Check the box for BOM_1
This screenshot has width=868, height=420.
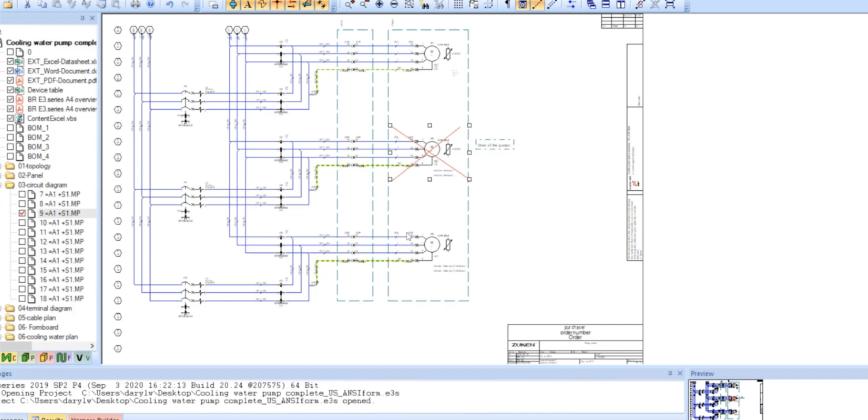pyautogui.click(x=10, y=128)
